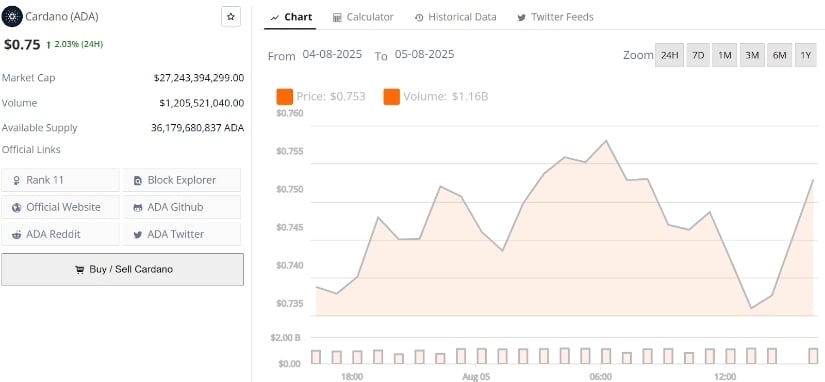825x382 pixels.
Task: Toggle the Price series legend swatch
Action: pyautogui.click(x=285, y=97)
